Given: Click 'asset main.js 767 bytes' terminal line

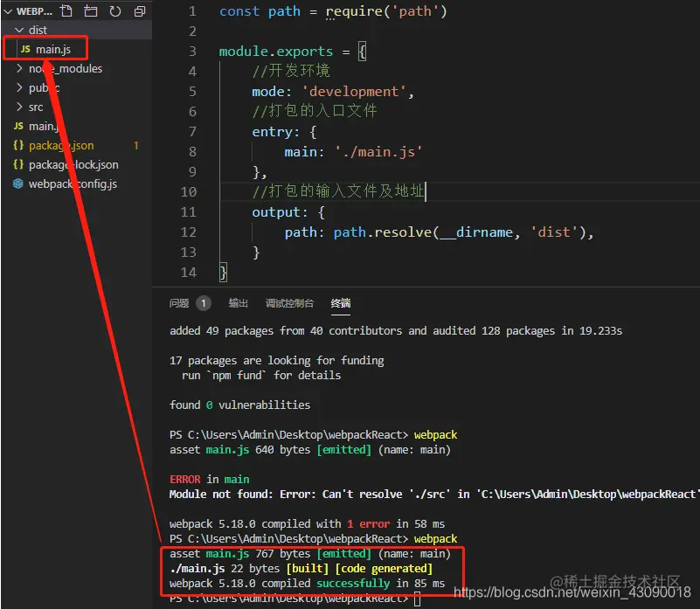Looking at the screenshot, I should (310, 554).
